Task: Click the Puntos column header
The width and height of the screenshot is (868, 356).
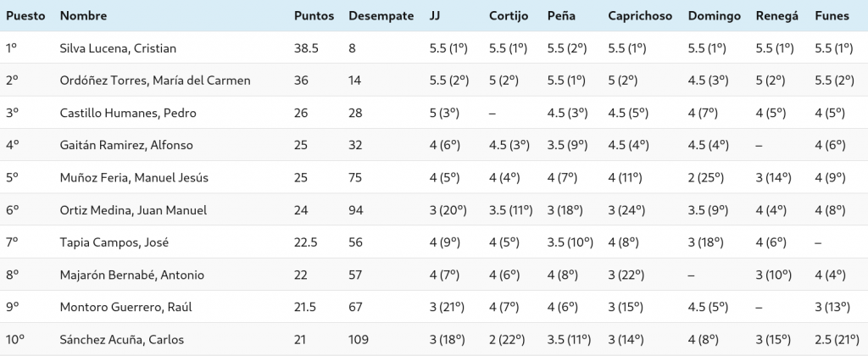Action: 314,15
